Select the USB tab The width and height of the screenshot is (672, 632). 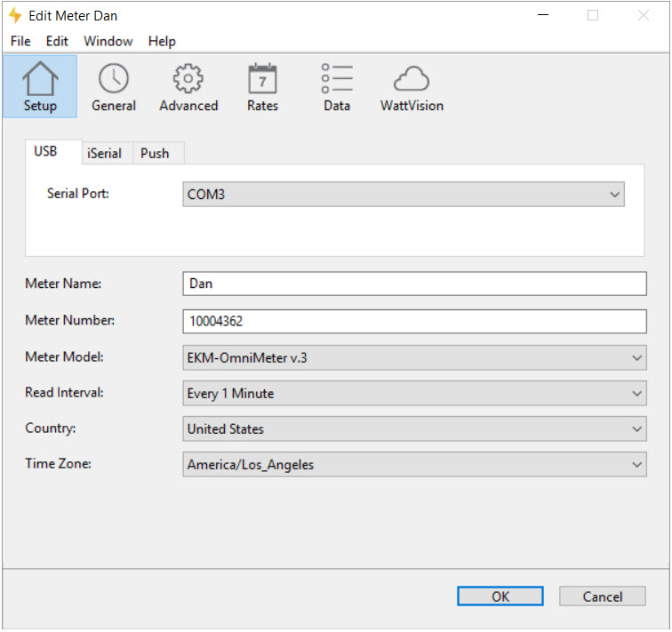(x=45, y=152)
